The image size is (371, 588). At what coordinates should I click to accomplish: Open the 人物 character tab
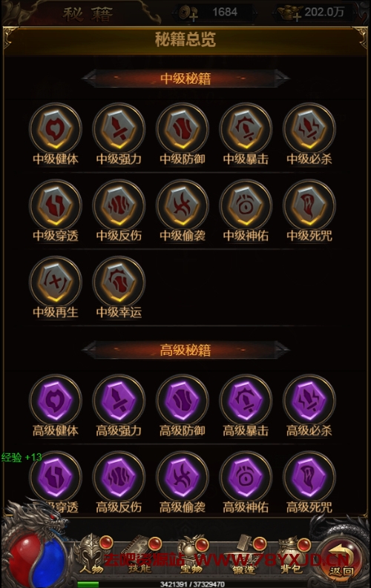[91, 555]
